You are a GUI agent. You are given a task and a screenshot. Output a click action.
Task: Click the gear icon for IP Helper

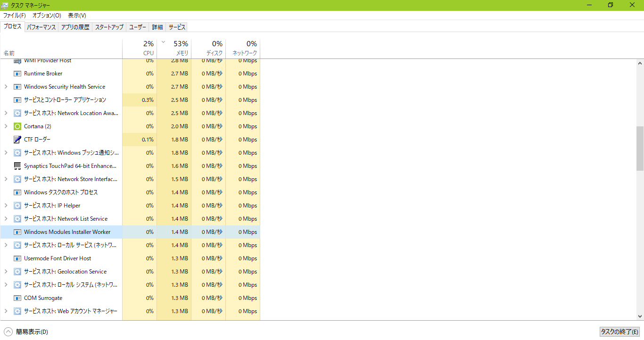tap(17, 206)
